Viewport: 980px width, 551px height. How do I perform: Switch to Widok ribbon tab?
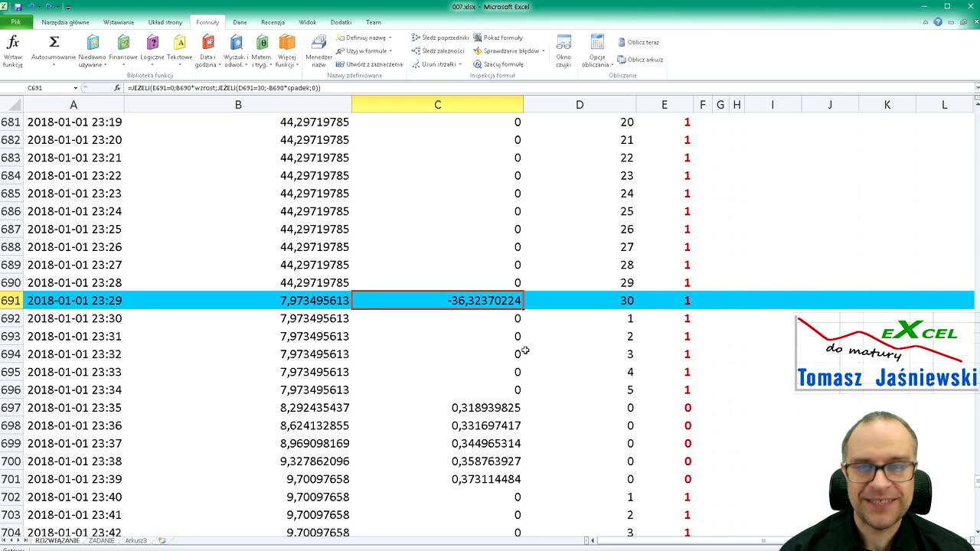pos(308,22)
